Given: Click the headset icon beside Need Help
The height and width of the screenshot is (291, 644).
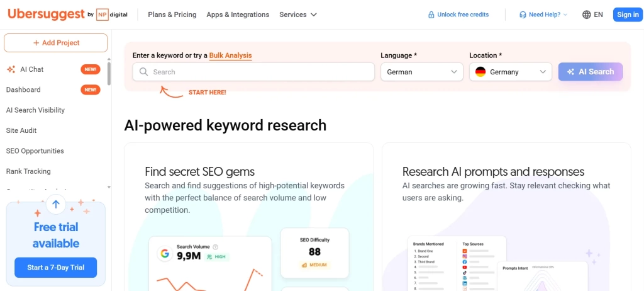Looking at the screenshot, I should [523, 15].
